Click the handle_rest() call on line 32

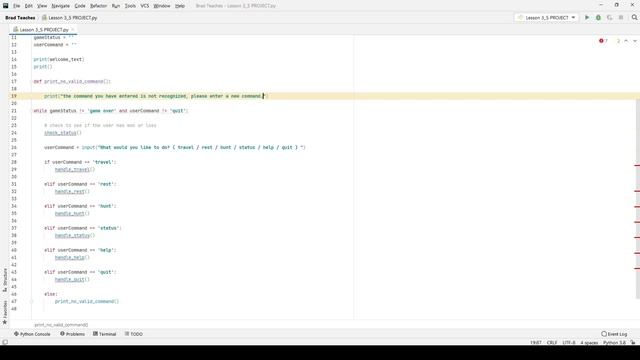72,191
